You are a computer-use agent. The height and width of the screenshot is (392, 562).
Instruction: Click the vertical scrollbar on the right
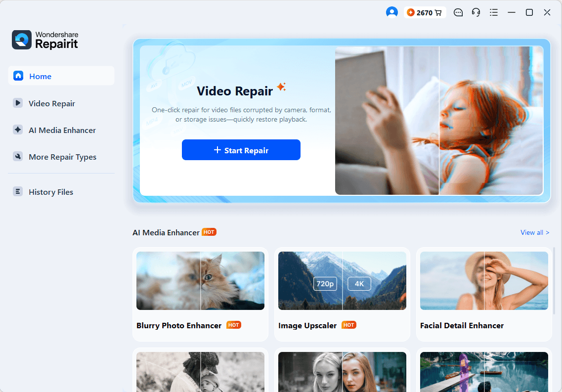click(x=555, y=281)
